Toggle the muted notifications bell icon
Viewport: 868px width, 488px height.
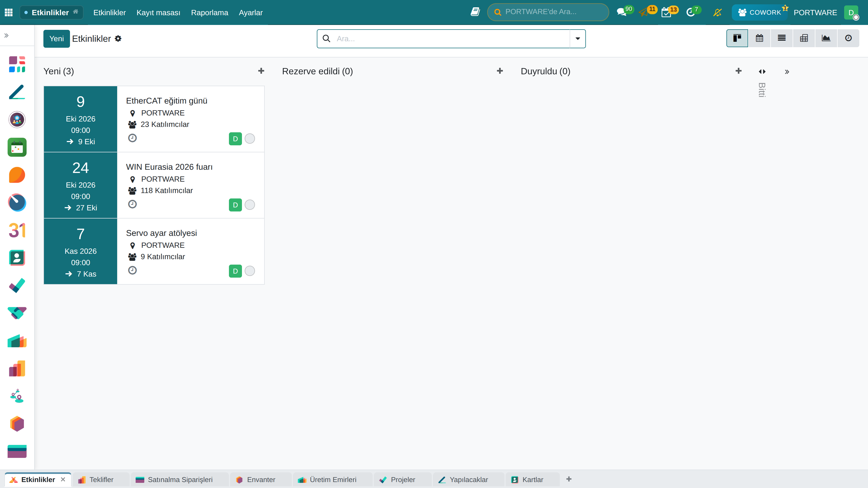click(x=717, y=12)
